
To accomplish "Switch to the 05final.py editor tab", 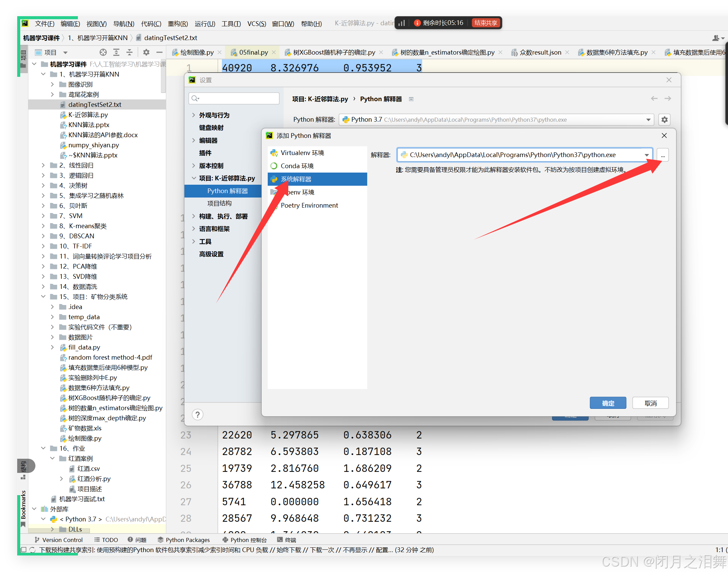I will [253, 52].
